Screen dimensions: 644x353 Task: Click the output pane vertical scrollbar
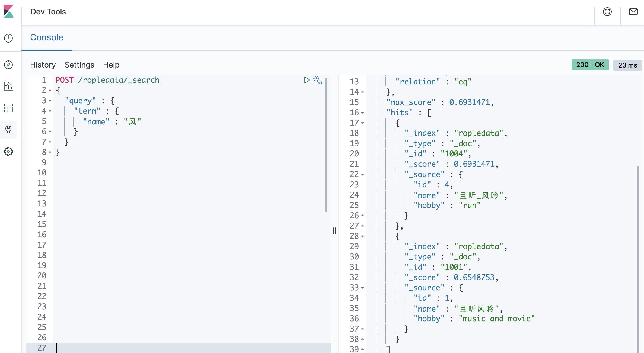pyautogui.click(x=638, y=259)
